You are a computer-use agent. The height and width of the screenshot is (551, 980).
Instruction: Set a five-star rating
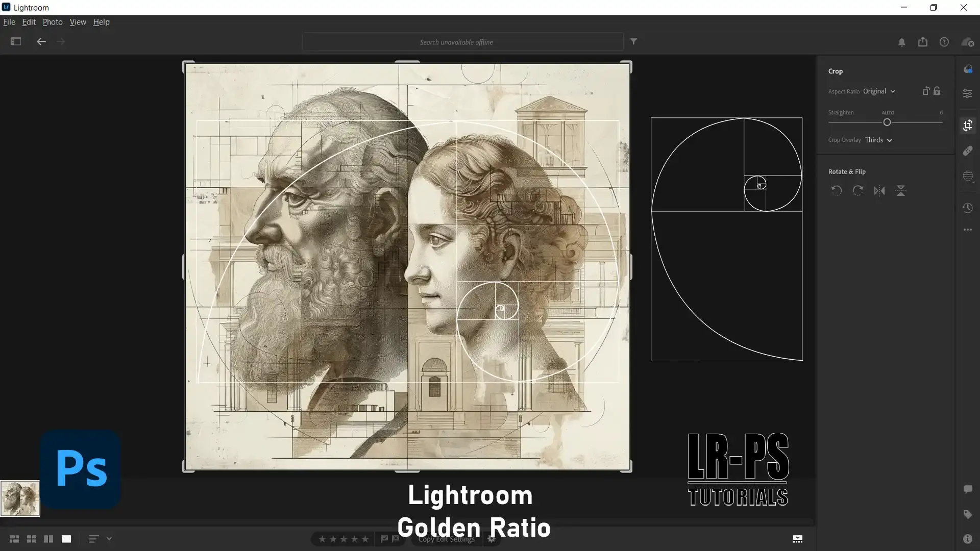click(x=365, y=539)
